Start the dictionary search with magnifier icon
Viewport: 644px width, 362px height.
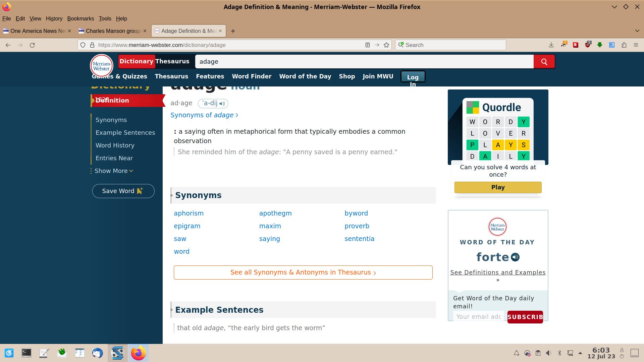pyautogui.click(x=544, y=61)
